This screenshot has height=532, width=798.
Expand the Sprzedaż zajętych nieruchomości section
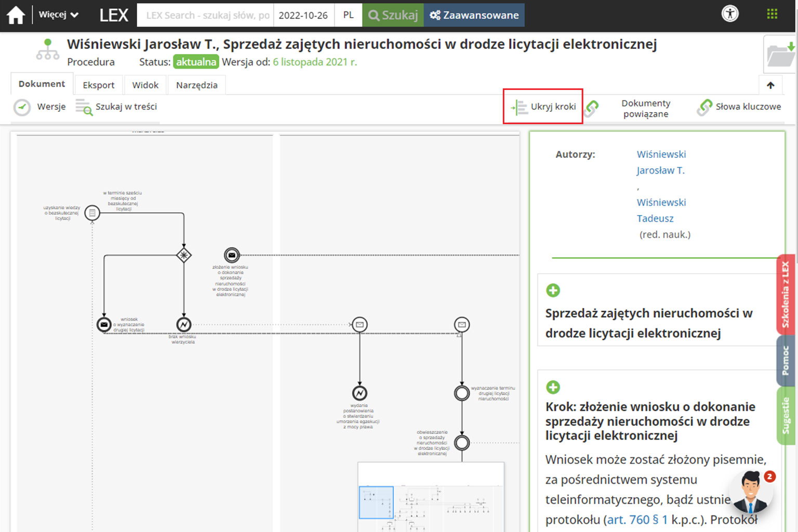[553, 290]
